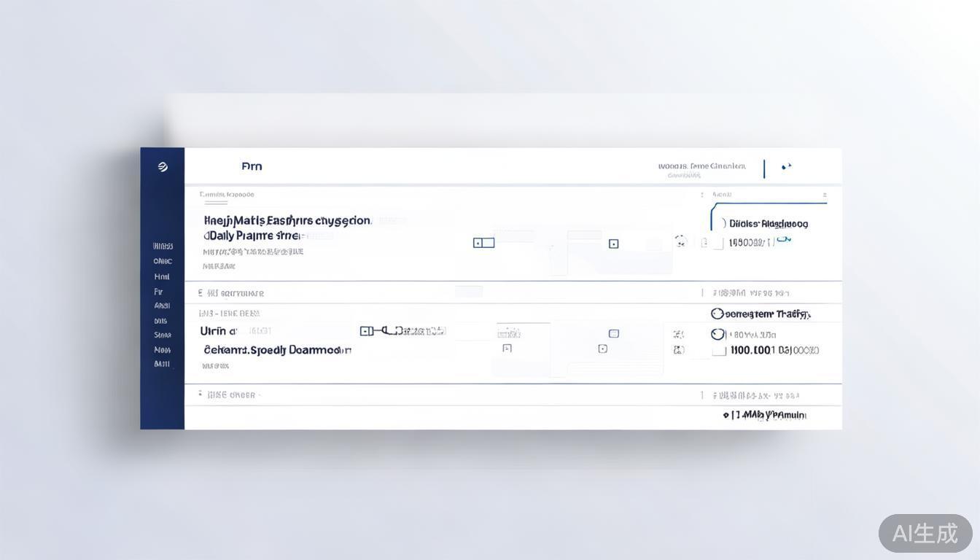Open the 'Daily Prajnre' entry title link
Screen dimensions: 980x560
pyautogui.click(x=252, y=236)
